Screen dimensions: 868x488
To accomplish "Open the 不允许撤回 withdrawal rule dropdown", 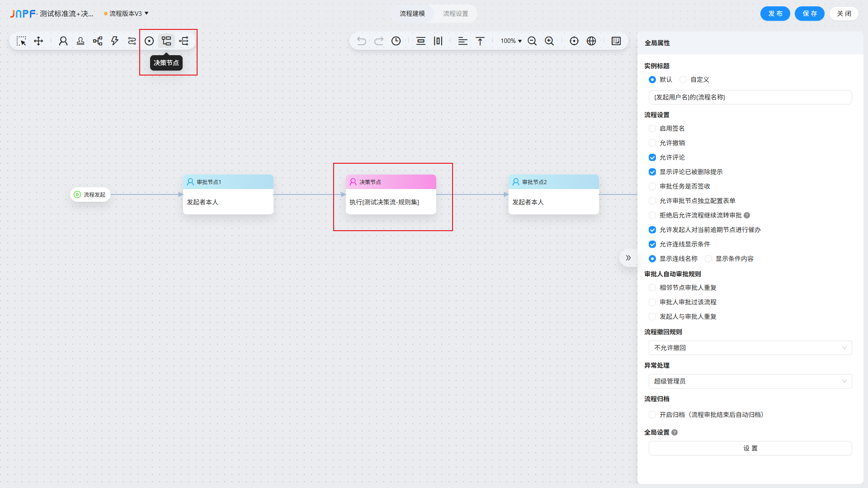I will pyautogui.click(x=750, y=348).
